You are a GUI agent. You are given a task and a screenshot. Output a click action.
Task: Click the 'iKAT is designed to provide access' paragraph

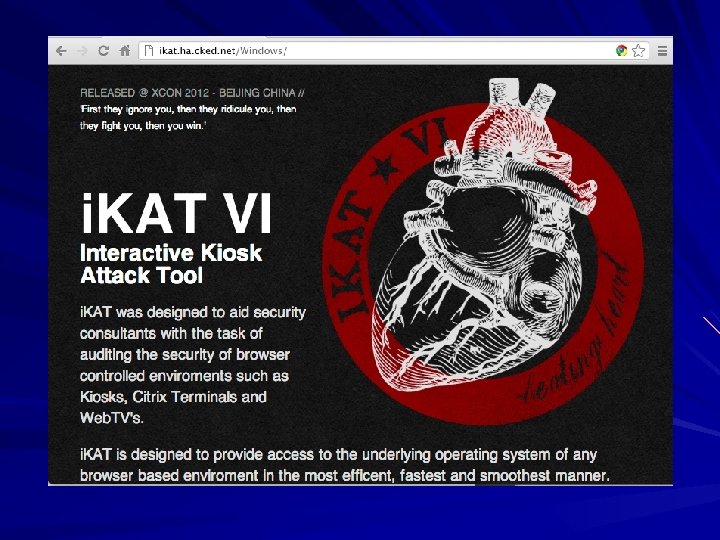[345, 465]
